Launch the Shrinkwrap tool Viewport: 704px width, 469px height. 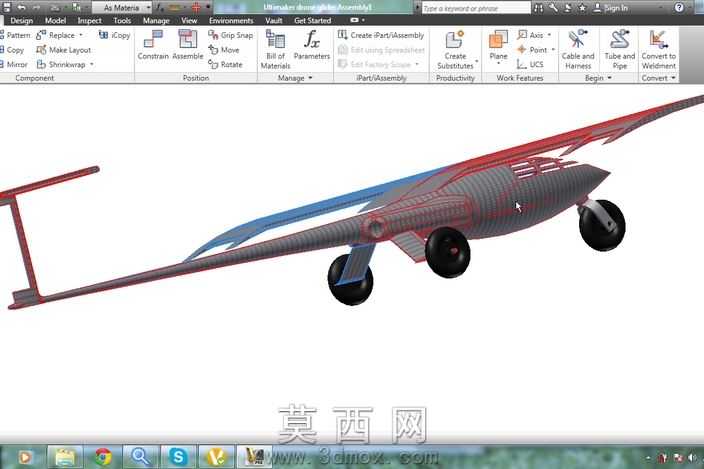pos(62,65)
